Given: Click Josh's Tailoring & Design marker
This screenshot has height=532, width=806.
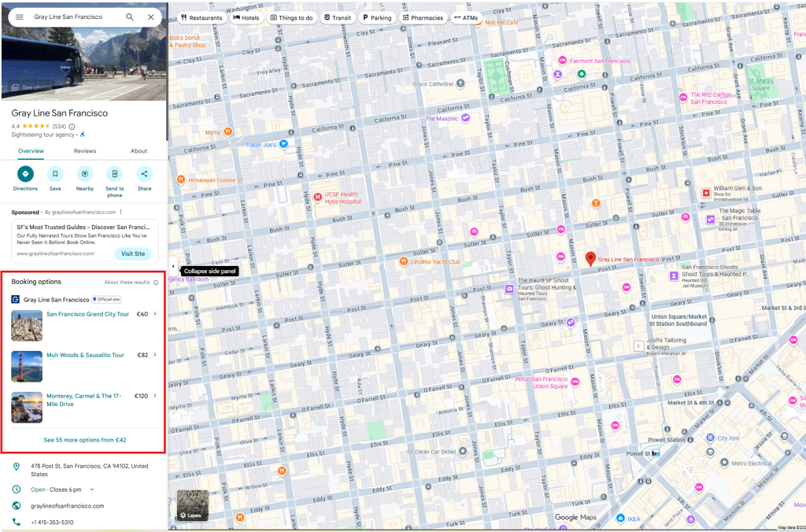Looking at the screenshot, I should (x=638, y=346).
